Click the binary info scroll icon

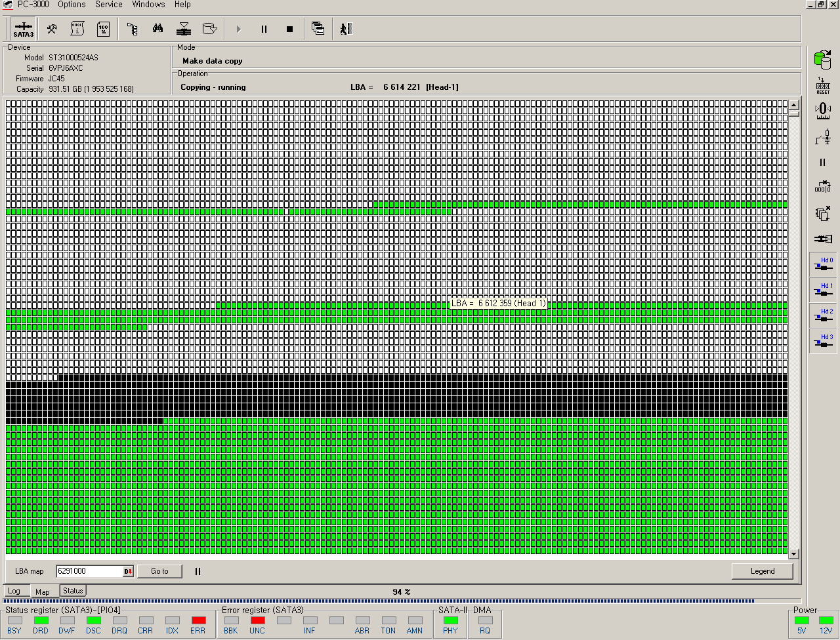pos(77,30)
